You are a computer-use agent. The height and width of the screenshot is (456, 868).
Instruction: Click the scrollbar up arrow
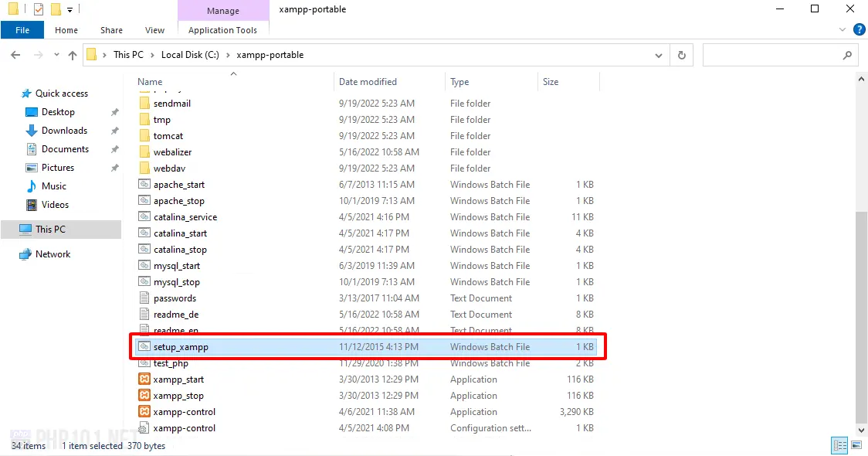click(x=861, y=80)
